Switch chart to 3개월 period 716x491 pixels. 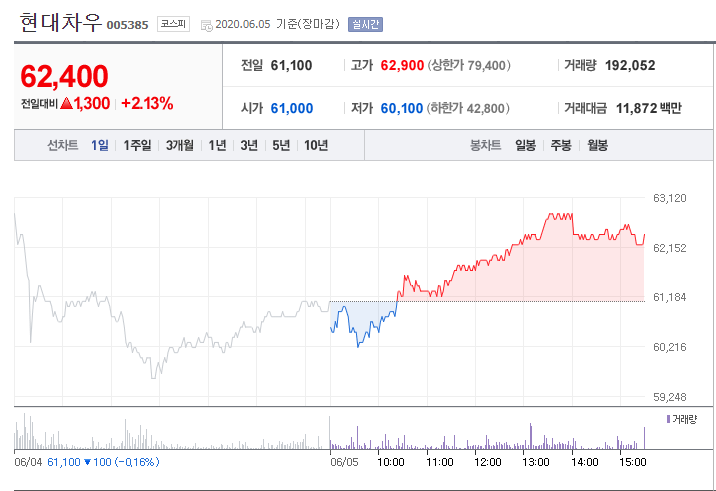[x=179, y=145]
